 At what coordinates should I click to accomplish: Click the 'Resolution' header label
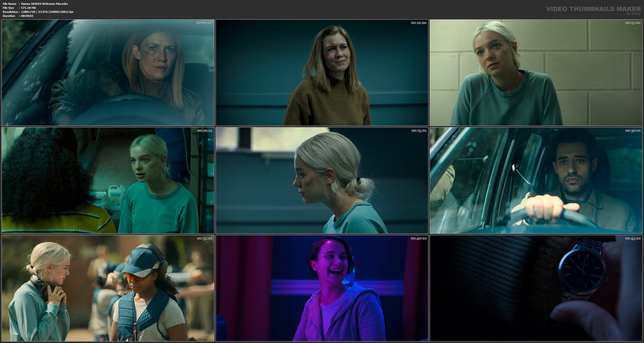tap(9, 12)
